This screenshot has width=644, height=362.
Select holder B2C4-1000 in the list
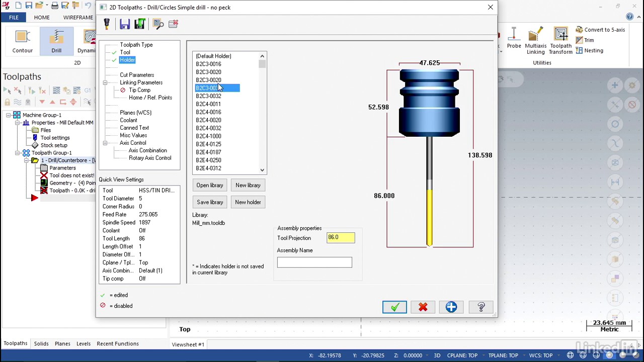(x=208, y=136)
